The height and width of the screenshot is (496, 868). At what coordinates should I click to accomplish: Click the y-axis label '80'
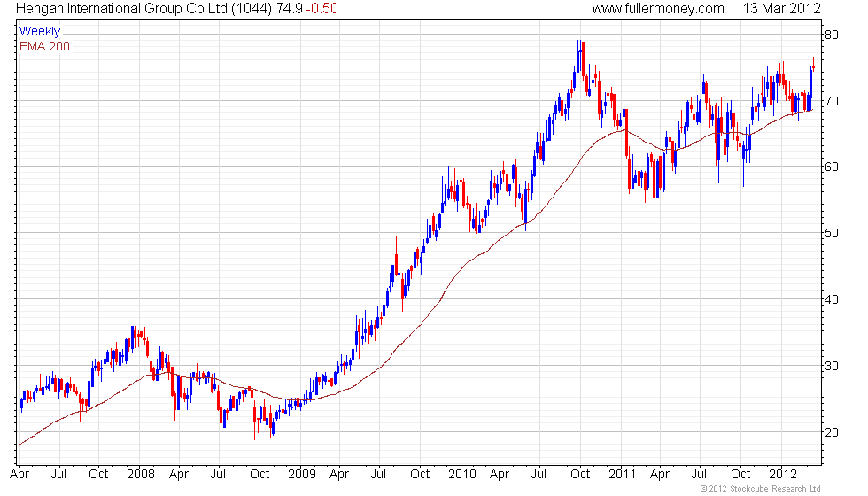[832, 35]
